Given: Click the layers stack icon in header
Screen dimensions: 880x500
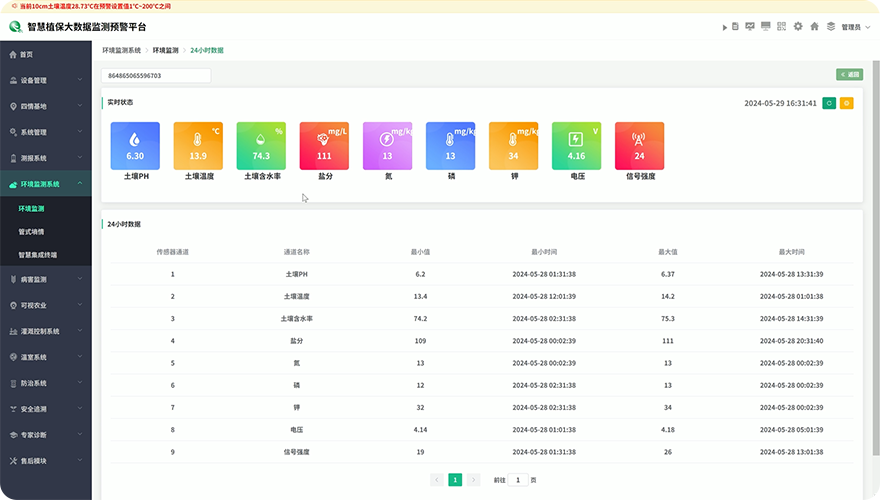Looking at the screenshot, I should pos(829,26).
